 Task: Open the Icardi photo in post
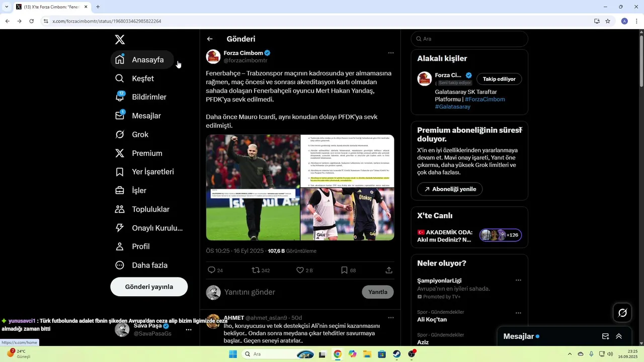pyautogui.click(x=253, y=188)
